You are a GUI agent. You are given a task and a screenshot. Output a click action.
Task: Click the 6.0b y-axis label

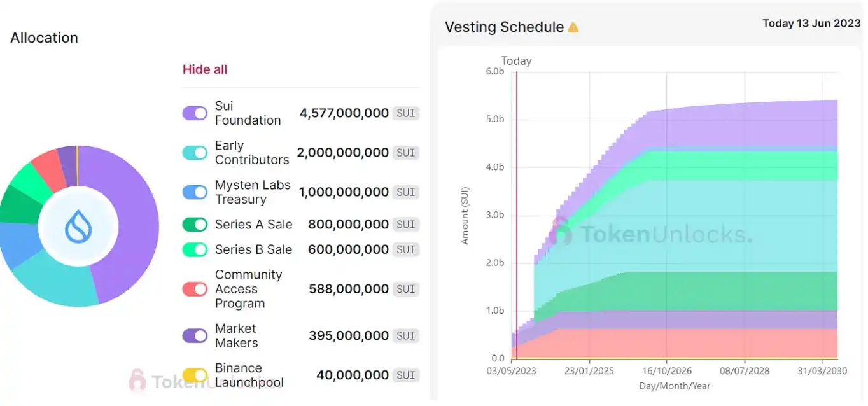(x=494, y=72)
